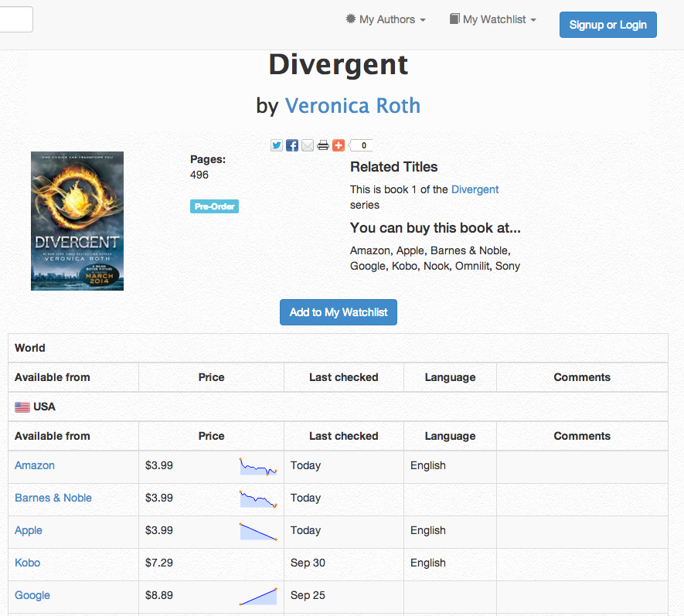Click the search input field at top left
Viewport: 684px width, 616px height.
point(16,19)
